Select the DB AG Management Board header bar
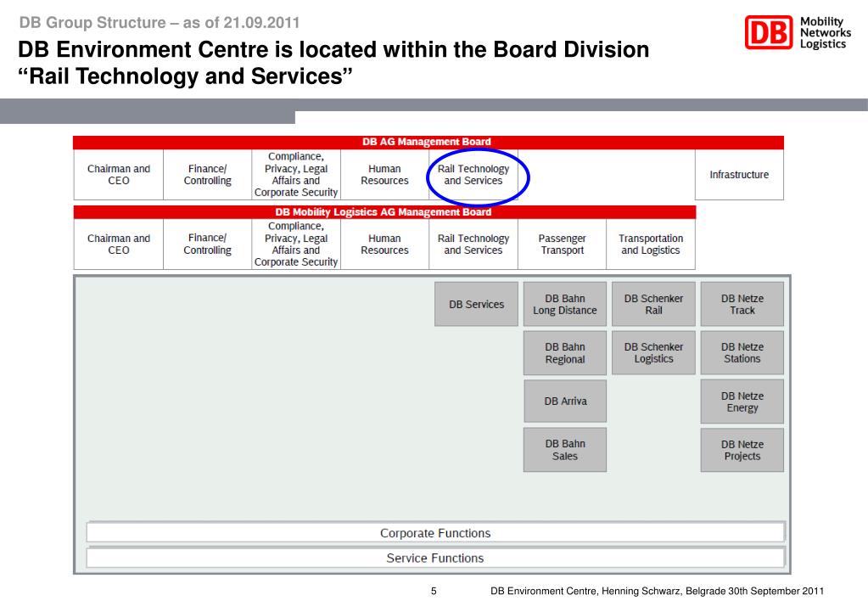 (x=428, y=142)
